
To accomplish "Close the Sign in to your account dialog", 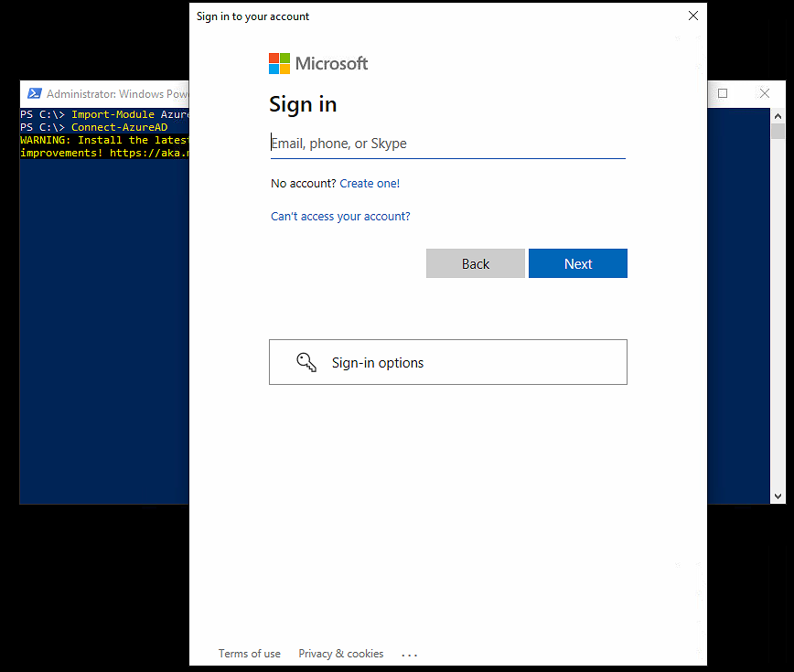I will coord(693,16).
